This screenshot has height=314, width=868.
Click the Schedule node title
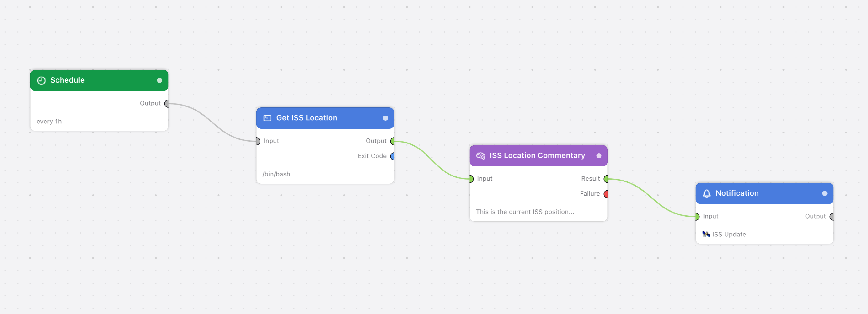[67, 80]
